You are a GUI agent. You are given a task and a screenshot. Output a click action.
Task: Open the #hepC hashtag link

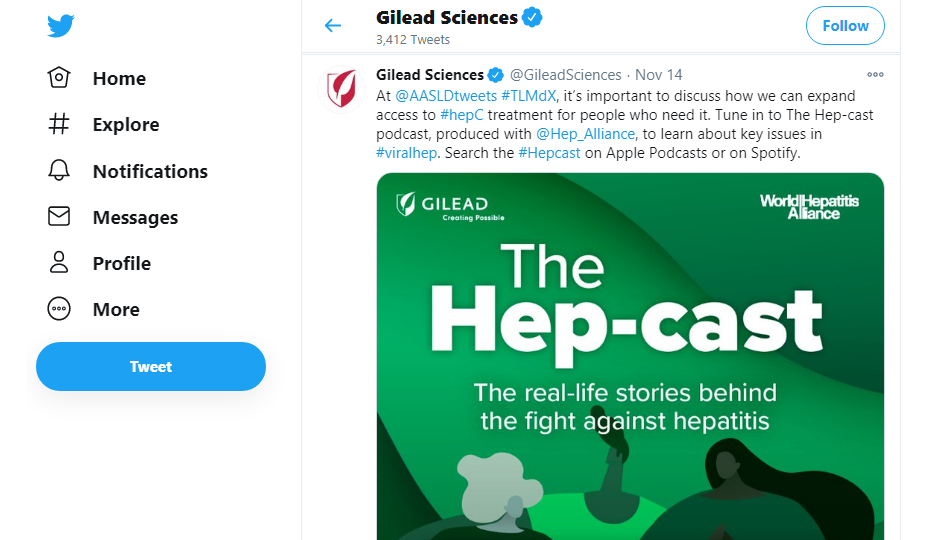[x=459, y=115]
